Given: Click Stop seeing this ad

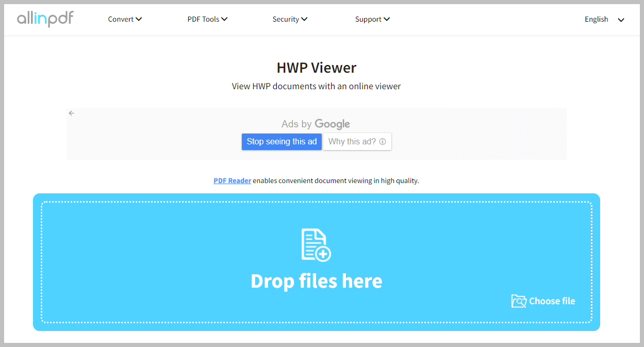Looking at the screenshot, I should pos(282,142).
